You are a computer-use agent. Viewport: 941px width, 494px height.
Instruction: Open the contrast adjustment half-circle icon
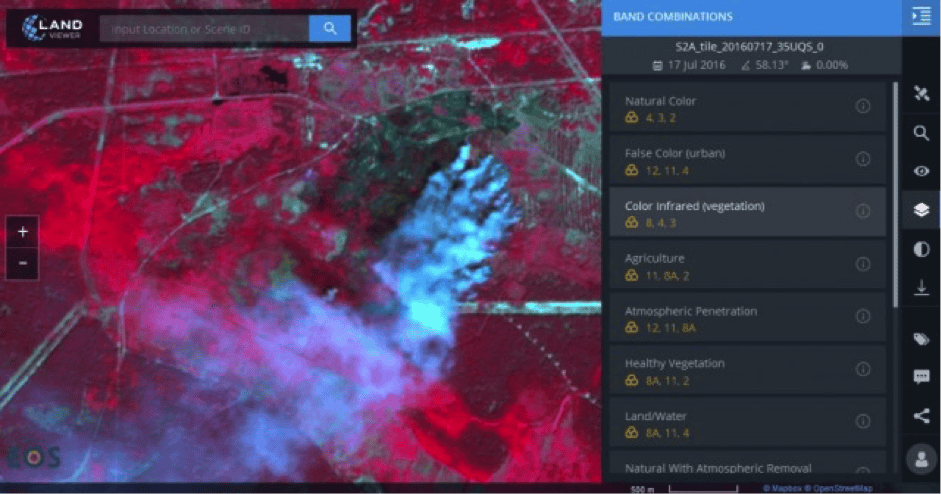pos(921,249)
